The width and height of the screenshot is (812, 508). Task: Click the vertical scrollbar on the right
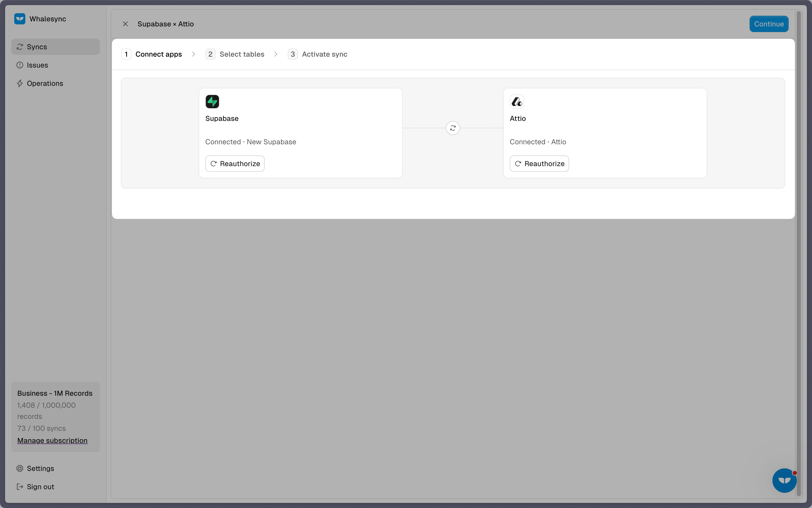(799, 254)
